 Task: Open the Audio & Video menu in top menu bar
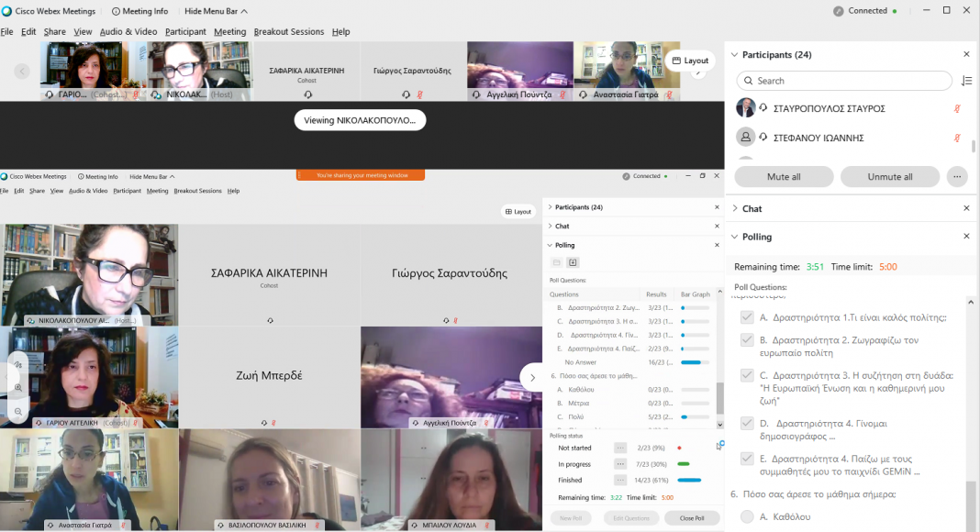pos(128,31)
